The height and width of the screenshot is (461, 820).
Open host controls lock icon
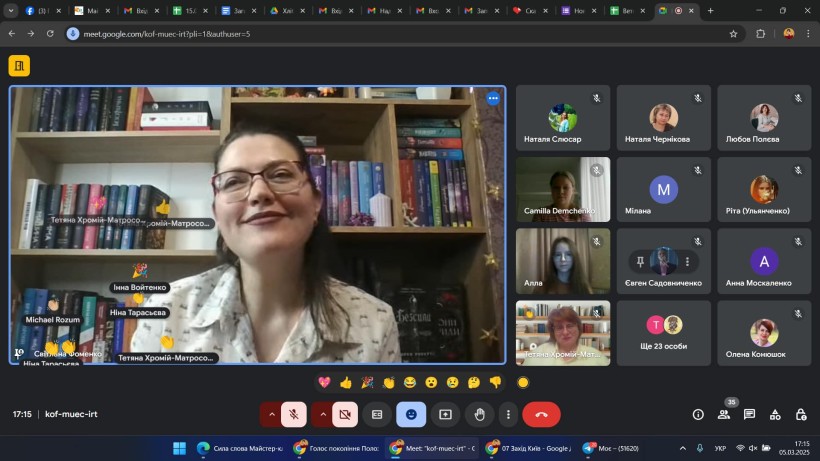(801, 414)
